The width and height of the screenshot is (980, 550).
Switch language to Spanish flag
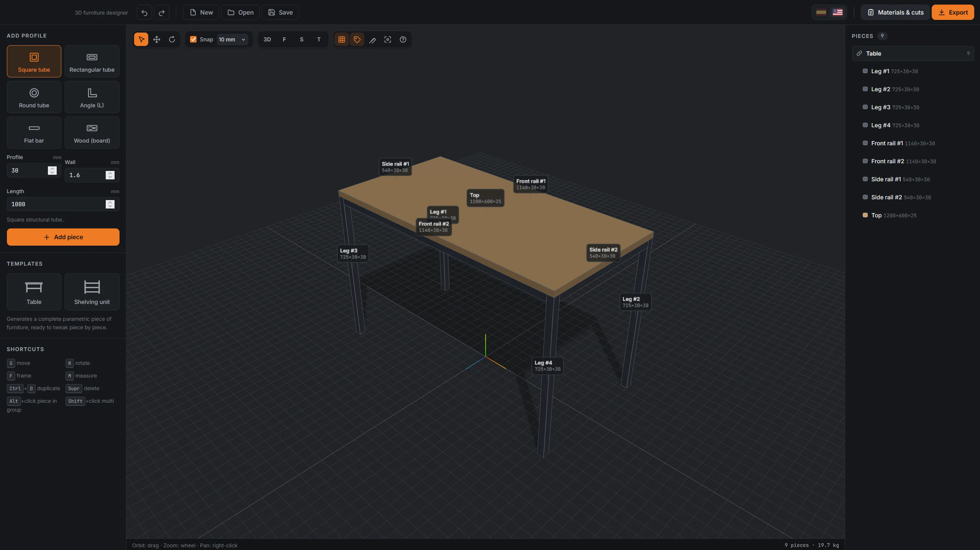tap(821, 13)
